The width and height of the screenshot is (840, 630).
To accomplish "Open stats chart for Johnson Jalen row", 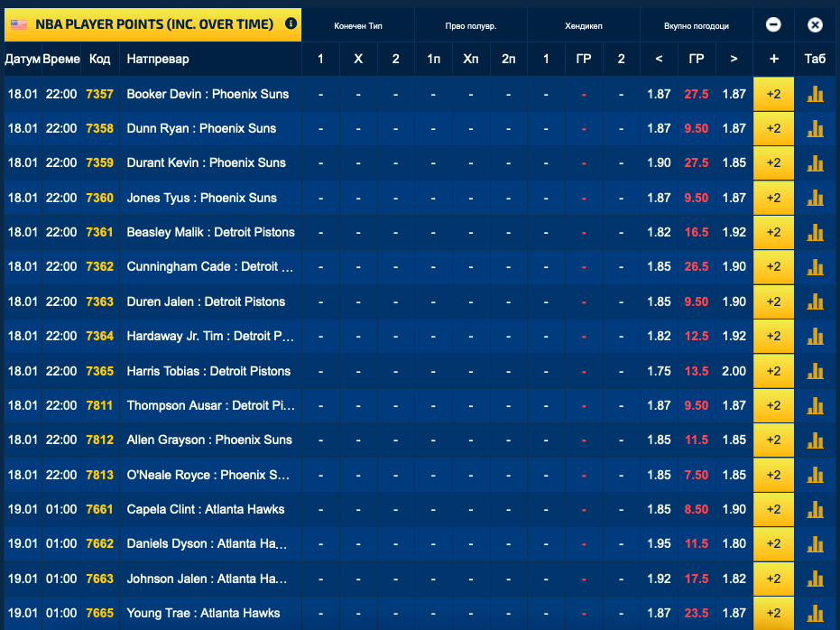I will point(815,579).
